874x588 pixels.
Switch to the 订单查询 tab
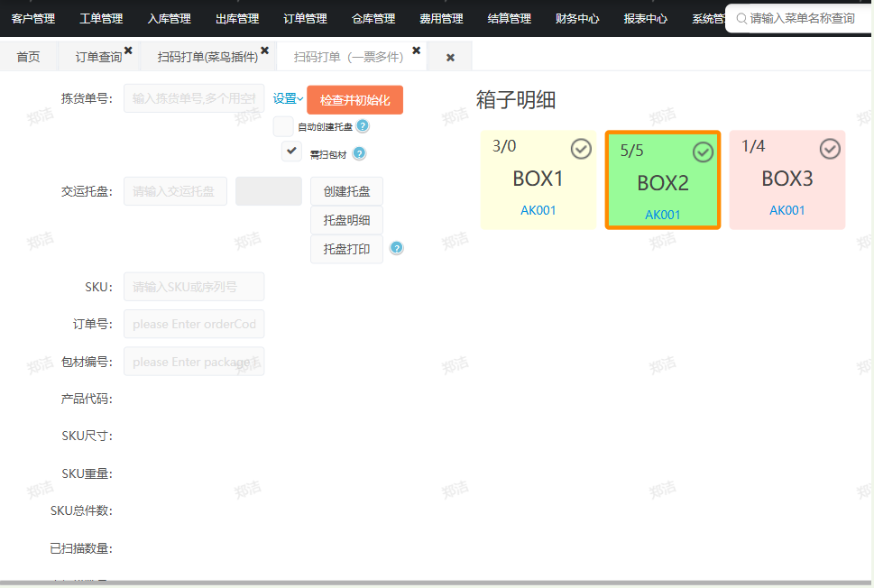point(98,57)
